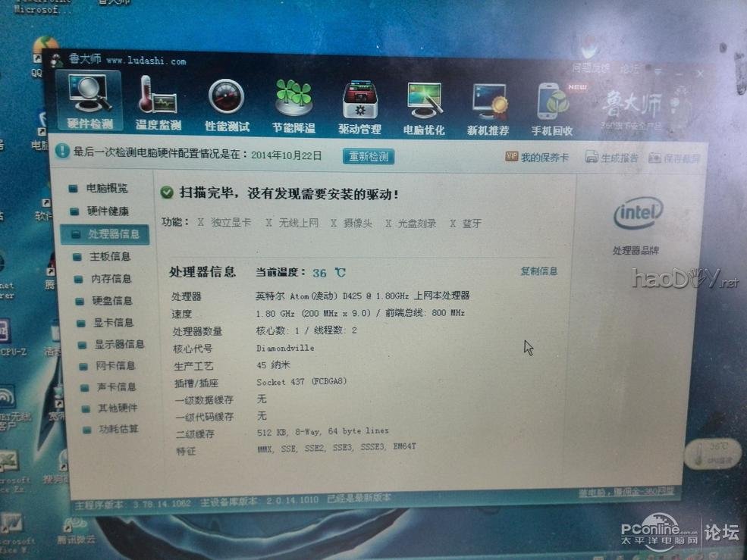This screenshot has height=560, width=747.
Task: Click the 复制信息 copy link
Action: [x=539, y=272]
